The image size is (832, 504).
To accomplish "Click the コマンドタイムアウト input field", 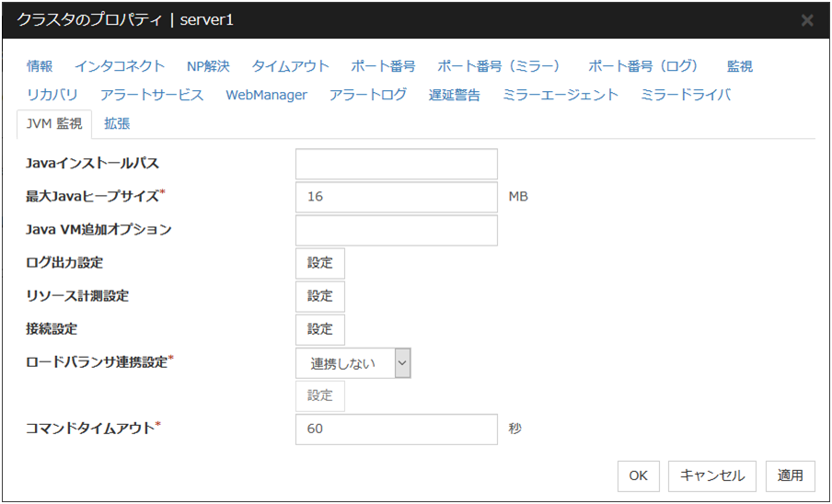I will click(x=396, y=430).
